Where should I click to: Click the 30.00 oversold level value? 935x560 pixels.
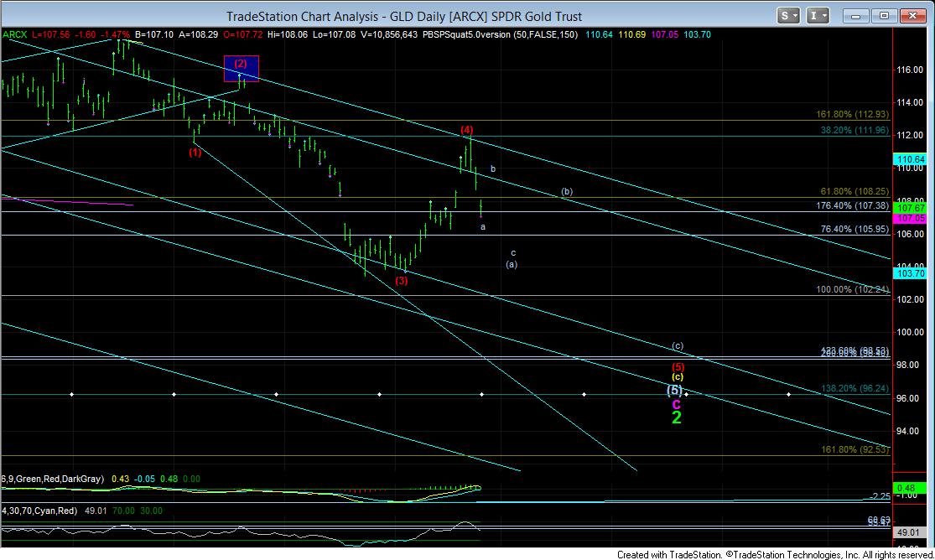(151, 511)
